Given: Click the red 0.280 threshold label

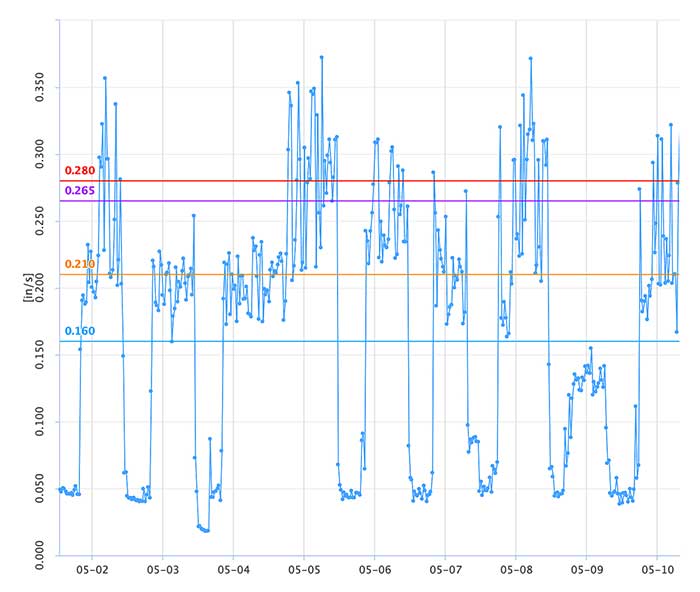Looking at the screenshot, I should coord(80,171).
